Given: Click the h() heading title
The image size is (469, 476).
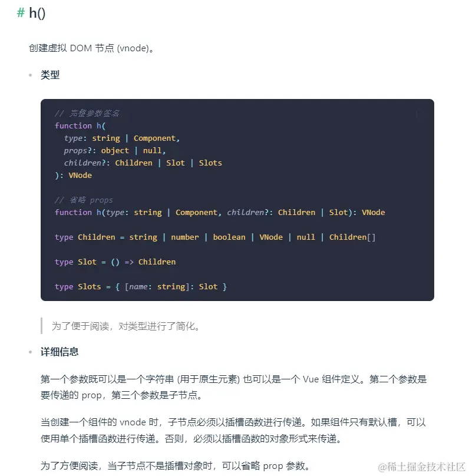Looking at the screenshot, I should 37,13.
